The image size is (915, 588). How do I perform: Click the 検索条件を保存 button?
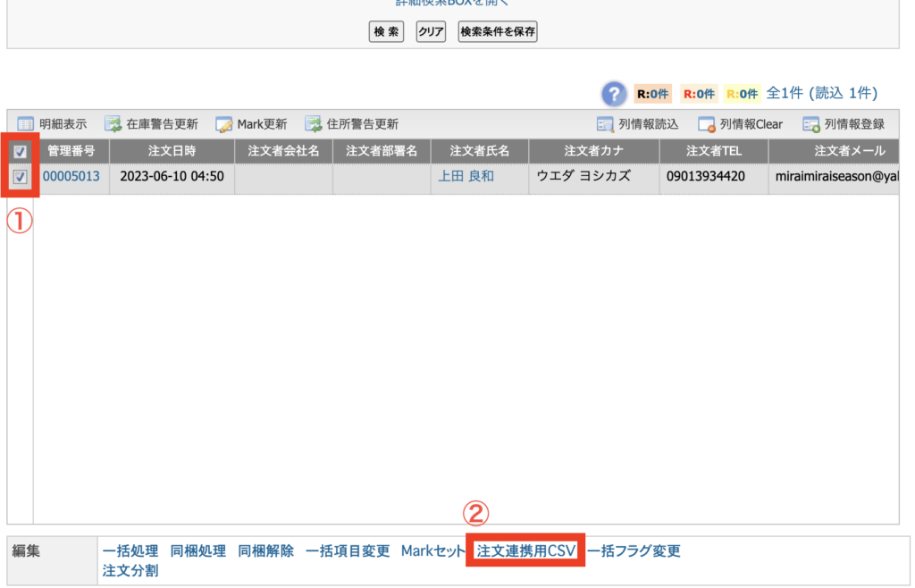tap(498, 31)
